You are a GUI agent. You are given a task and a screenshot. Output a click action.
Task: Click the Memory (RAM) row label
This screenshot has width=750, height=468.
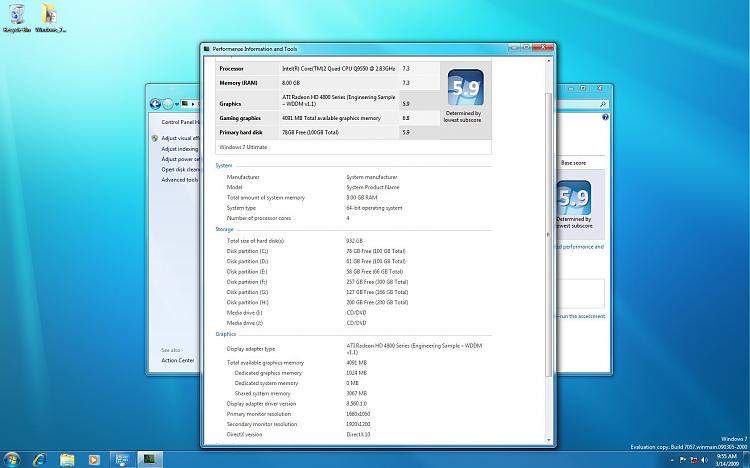tap(238, 83)
